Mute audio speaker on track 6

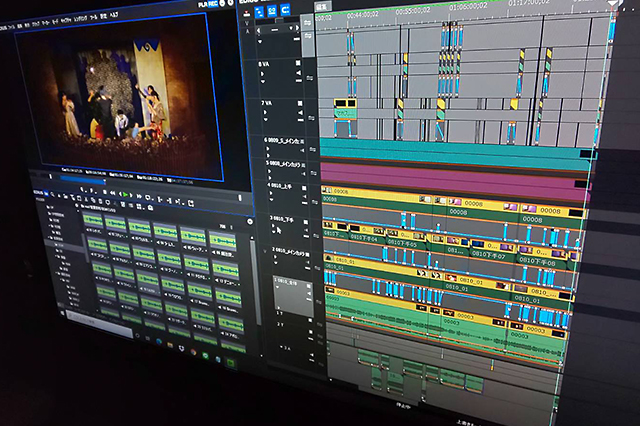tap(302, 151)
